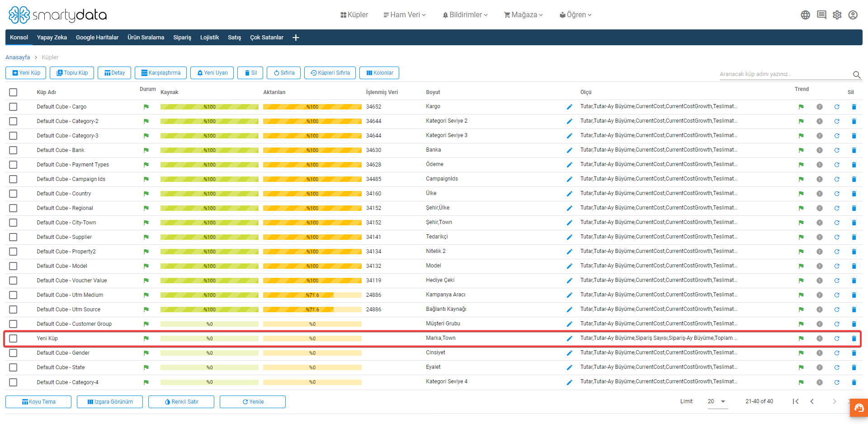The width and height of the screenshot is (868, 424).
Task: Toggle the select-all header checkbox
Action: [x=13, y=92]
